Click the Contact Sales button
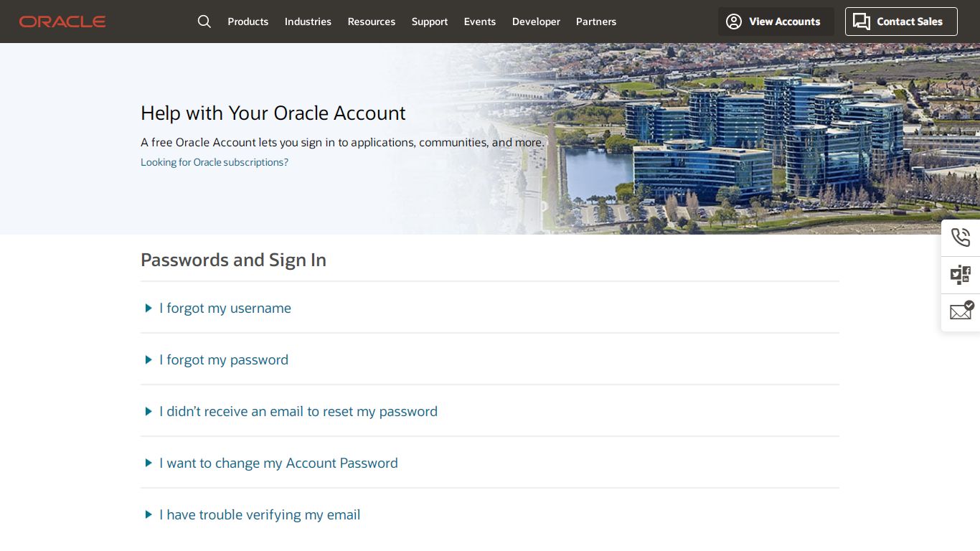The height and width of the screenshot is (551, 980). tap(901, 22)
